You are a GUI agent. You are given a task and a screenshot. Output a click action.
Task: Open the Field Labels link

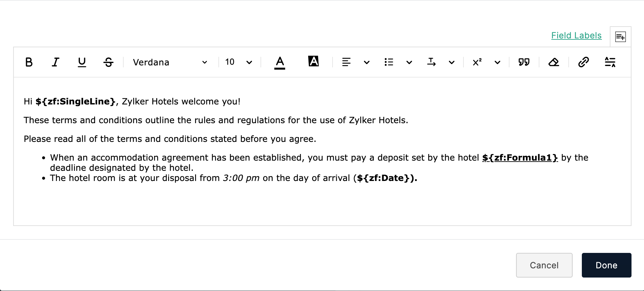pyautogui.click(x=576, y=35)
